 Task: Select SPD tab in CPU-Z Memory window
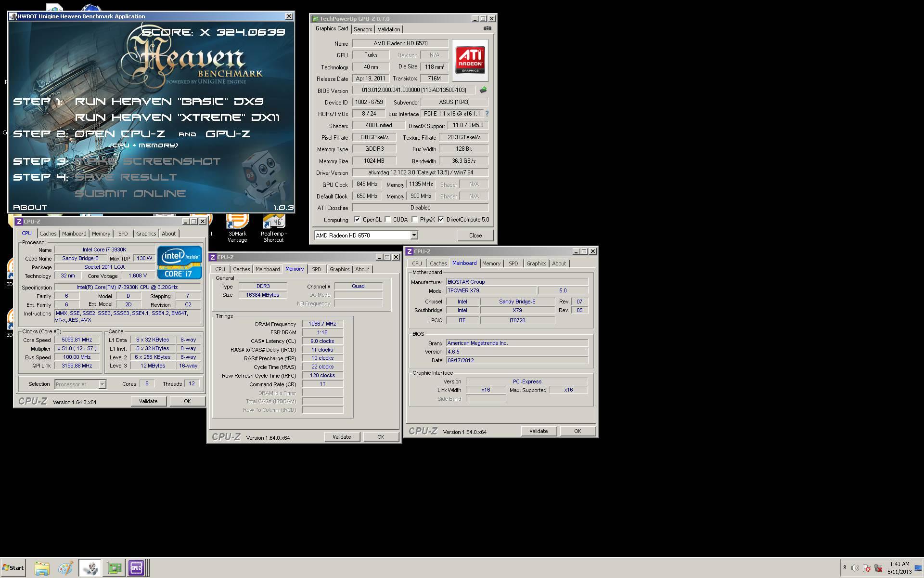point(316,269)
